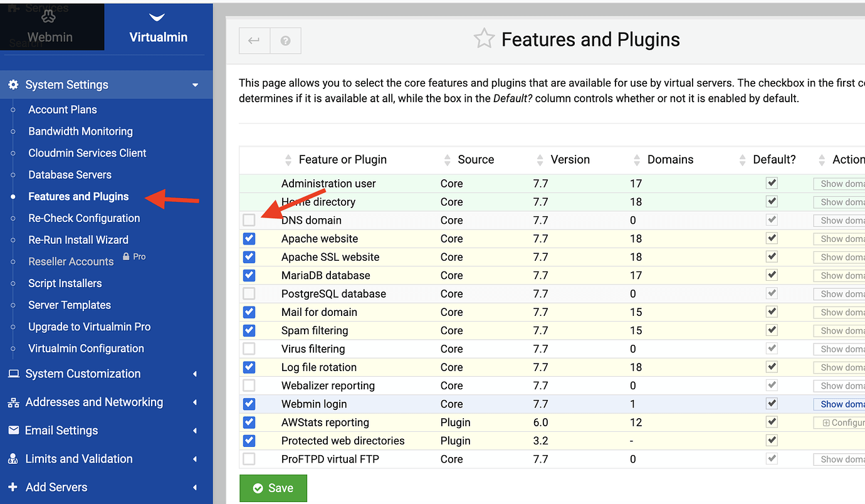Click Configure for AWStats reporting
The height and width of the screenshot is (504, 865).
[x=839, y=423]
